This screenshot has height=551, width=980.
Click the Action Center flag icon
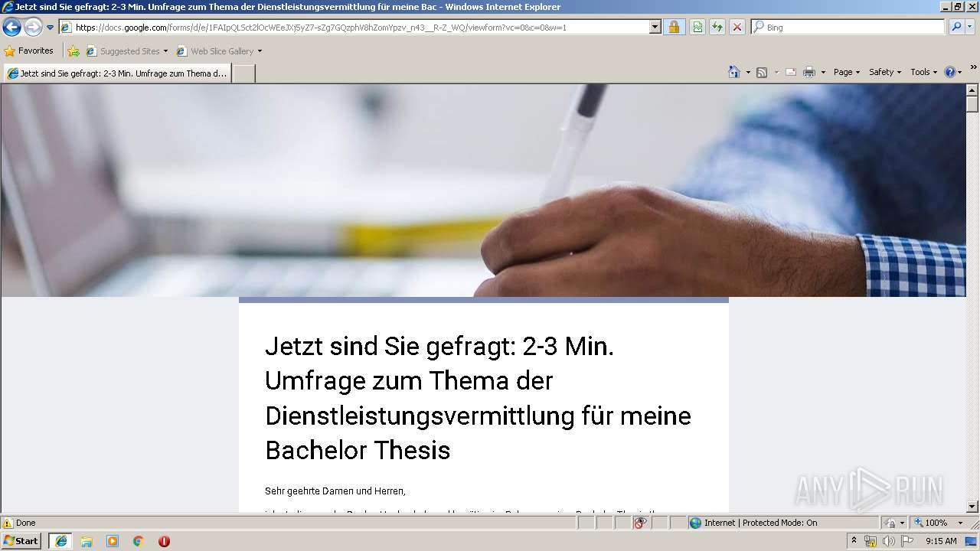pyautogui.click(x=907, y=541)
